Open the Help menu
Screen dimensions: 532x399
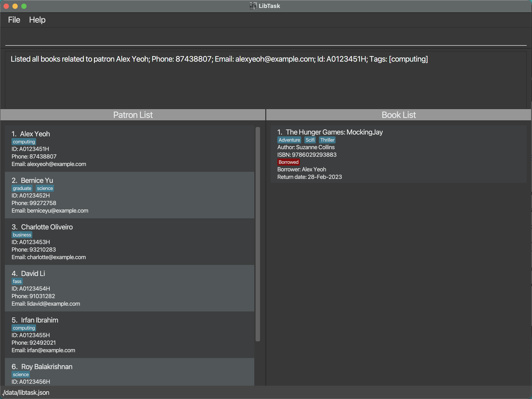pyautogui.click(x=37, y=20)
